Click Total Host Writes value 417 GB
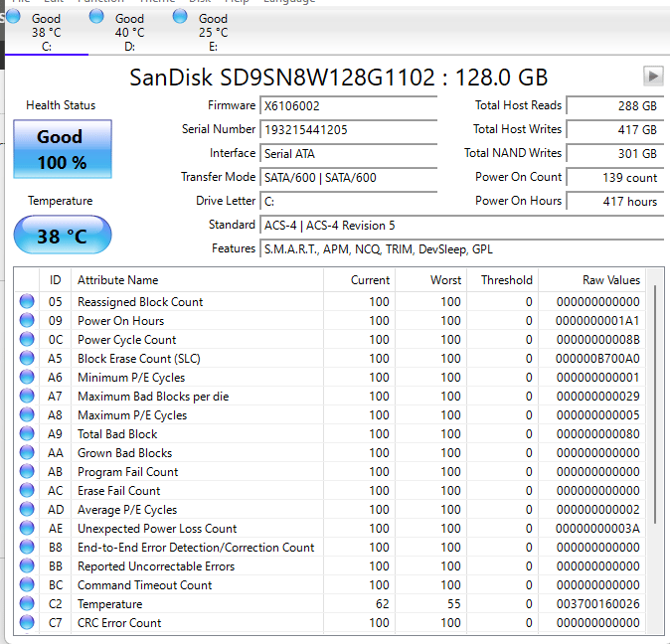This screenshot has width=670, height=644. (x=615, y=130)
